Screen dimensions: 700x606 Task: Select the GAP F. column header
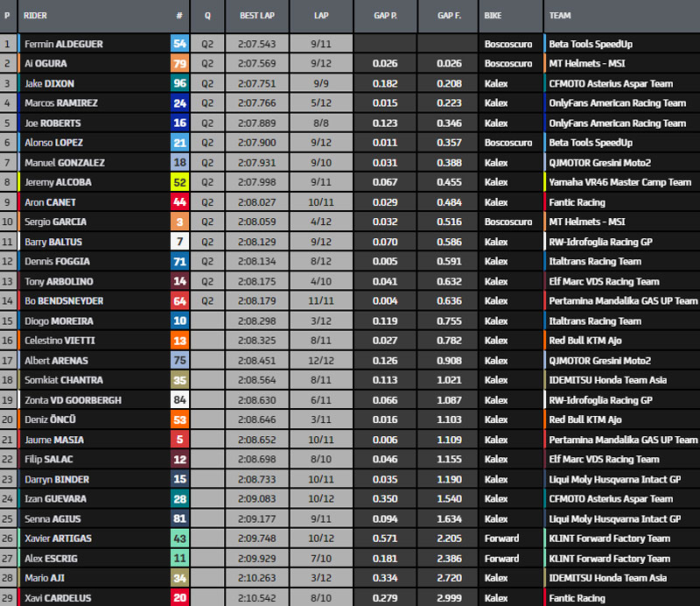(448, 16)
